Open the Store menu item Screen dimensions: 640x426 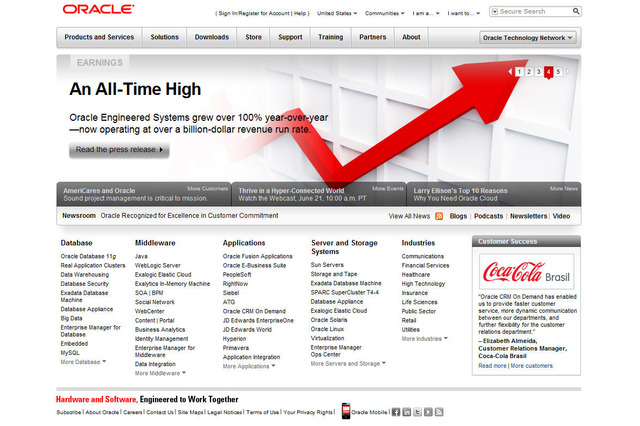tap(253, 37)
